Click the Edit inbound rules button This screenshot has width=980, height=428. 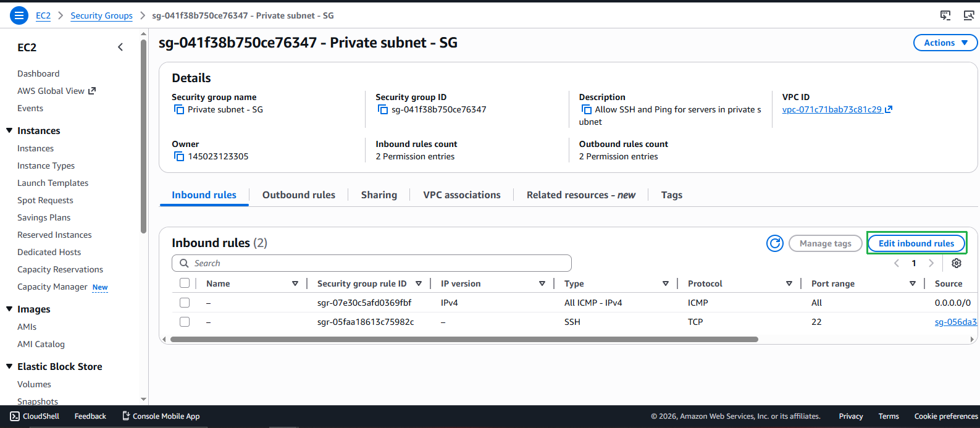click(x=916, y=243)
